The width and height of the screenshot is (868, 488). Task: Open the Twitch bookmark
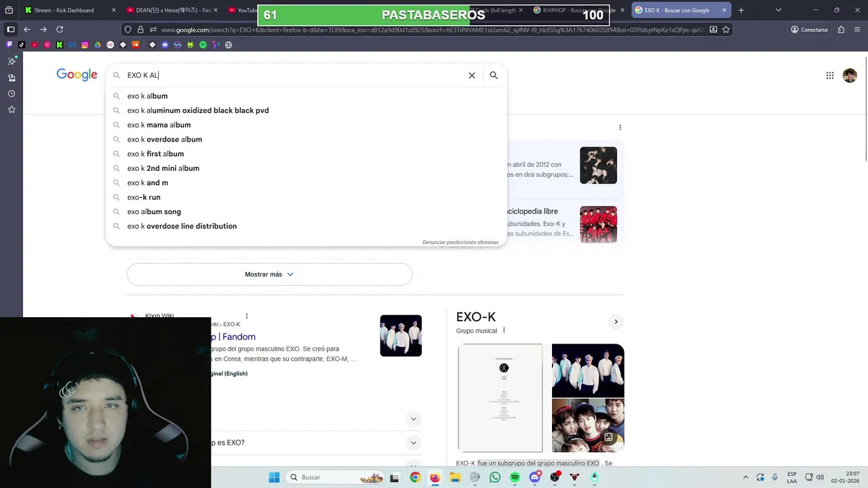click(9, 45)
